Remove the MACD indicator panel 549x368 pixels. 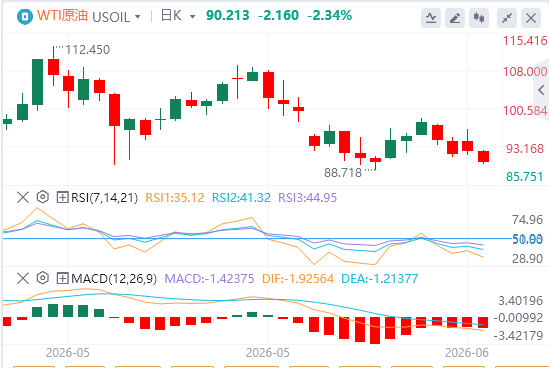[23, 278]
